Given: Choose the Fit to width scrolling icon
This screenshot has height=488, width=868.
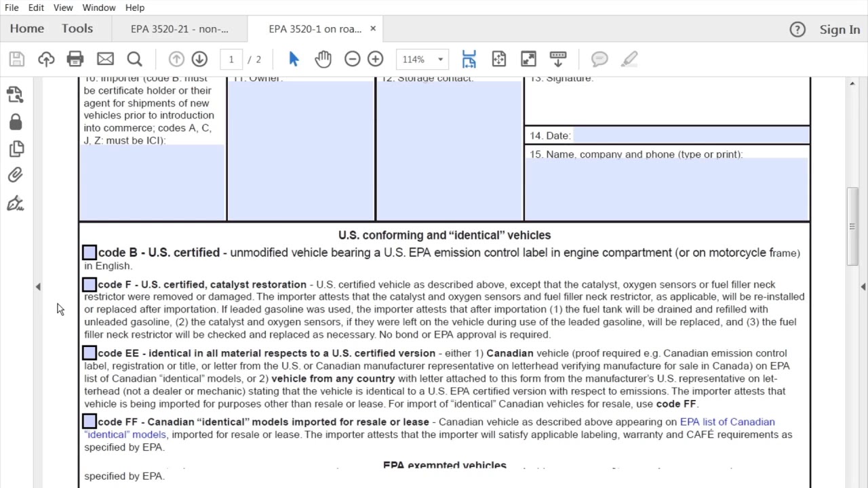Looking at the screenshot, I should (x=469, y=59).
